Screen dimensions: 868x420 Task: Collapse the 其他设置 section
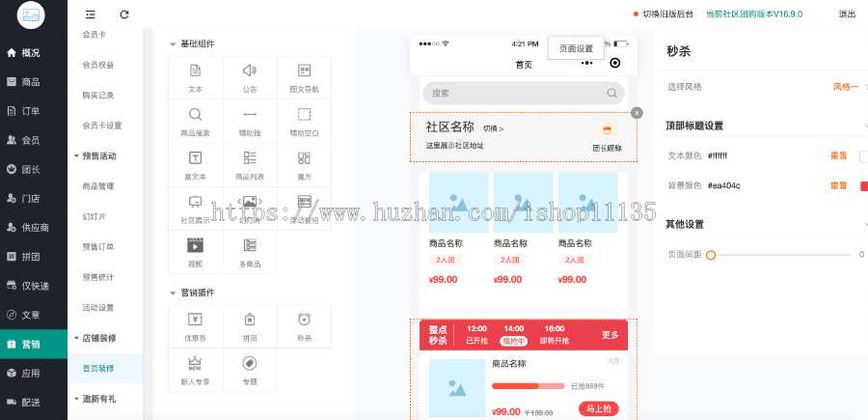tap(865, 224)
